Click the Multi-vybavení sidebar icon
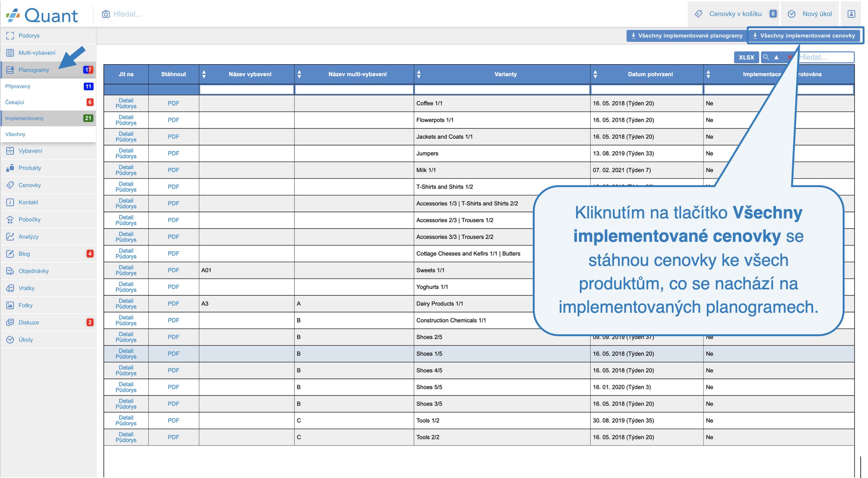 point(10,53)
